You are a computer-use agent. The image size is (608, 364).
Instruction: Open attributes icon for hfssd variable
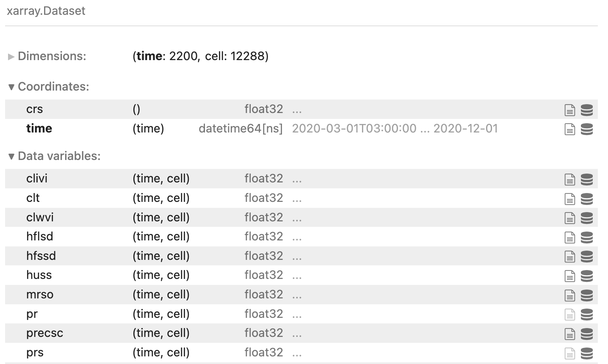click(570, 256)
